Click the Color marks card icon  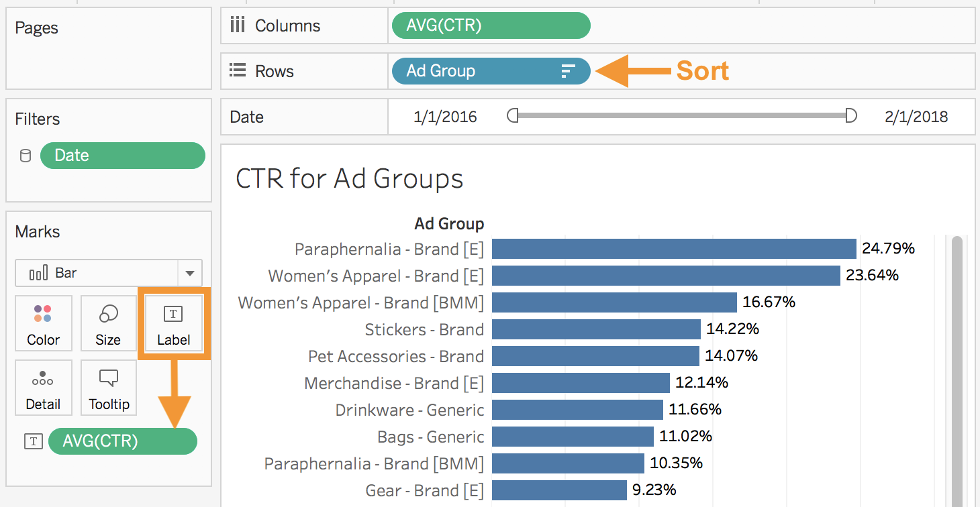pyautogui.click(x=43, y=313)
